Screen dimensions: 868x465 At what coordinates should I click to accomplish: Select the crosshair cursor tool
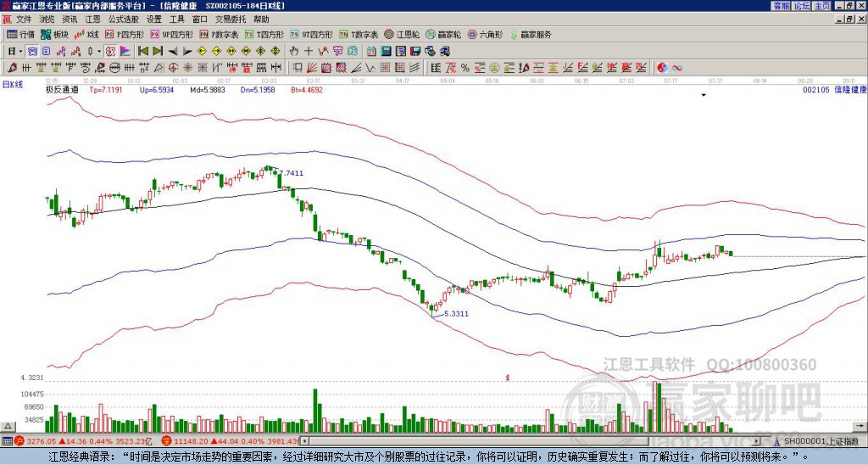click(309, 51)
